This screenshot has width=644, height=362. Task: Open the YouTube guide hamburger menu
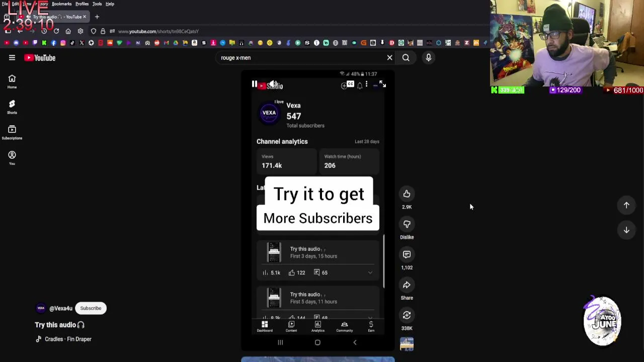tap(12, 58)
